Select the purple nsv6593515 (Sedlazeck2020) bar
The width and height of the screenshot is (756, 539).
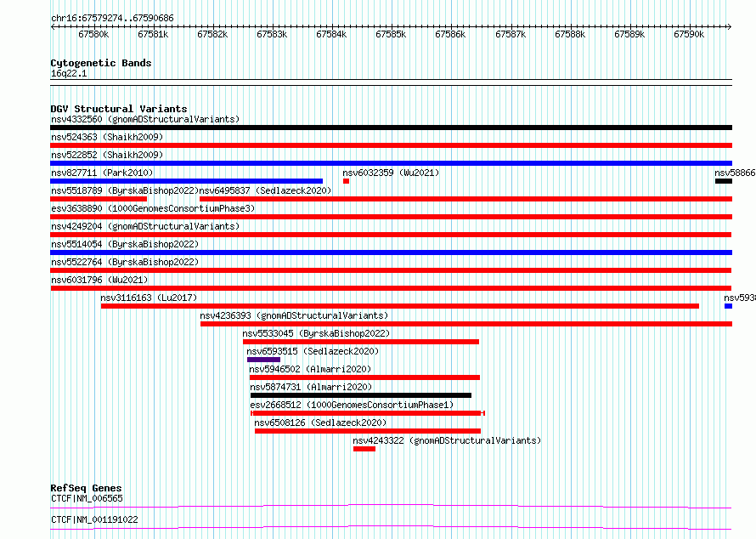(263, 360)
